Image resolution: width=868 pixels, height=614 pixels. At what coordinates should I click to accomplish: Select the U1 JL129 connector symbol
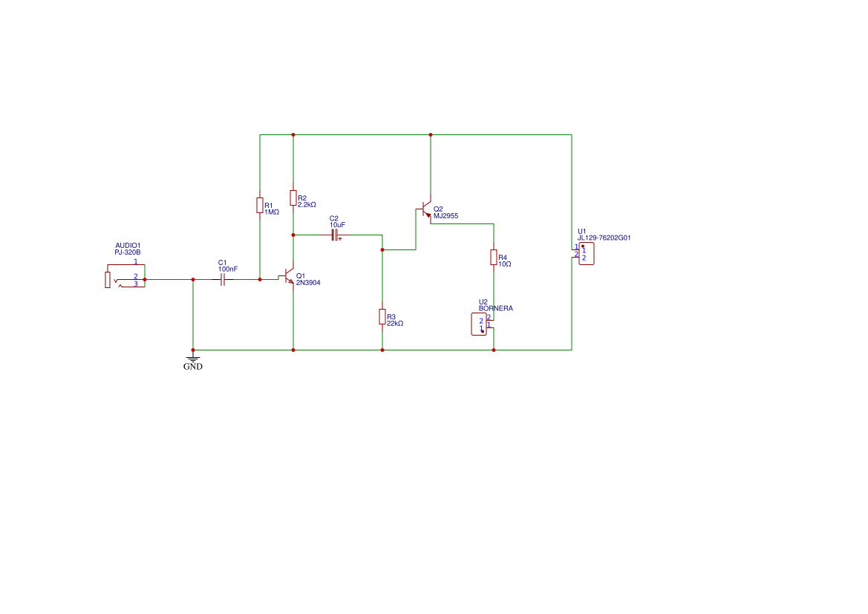[584, 254]
